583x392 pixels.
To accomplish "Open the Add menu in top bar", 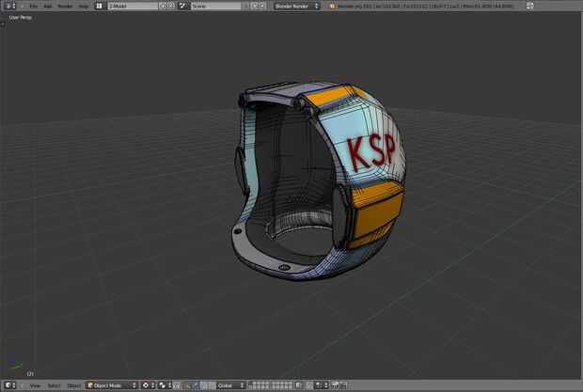I will click(x=48, y=7).
